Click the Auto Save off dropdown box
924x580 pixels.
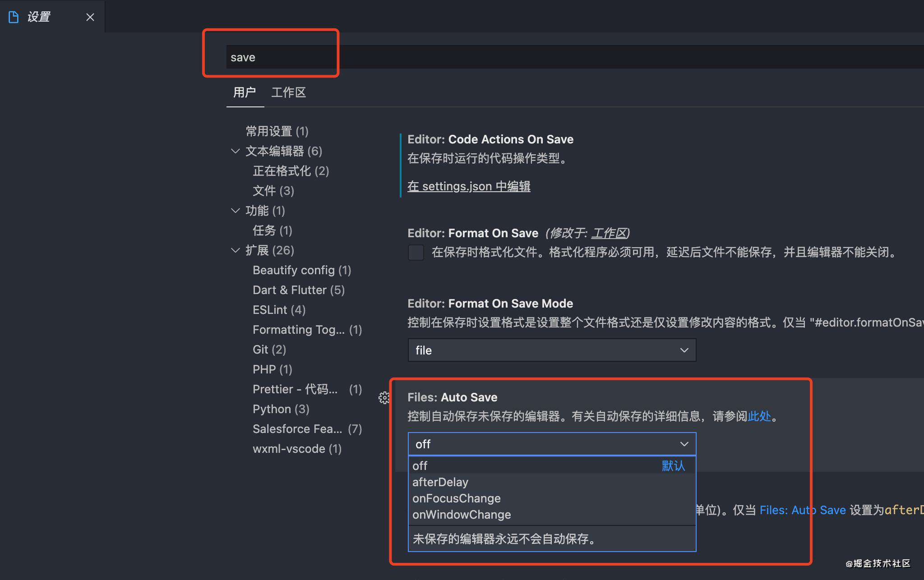click(552, 444)
